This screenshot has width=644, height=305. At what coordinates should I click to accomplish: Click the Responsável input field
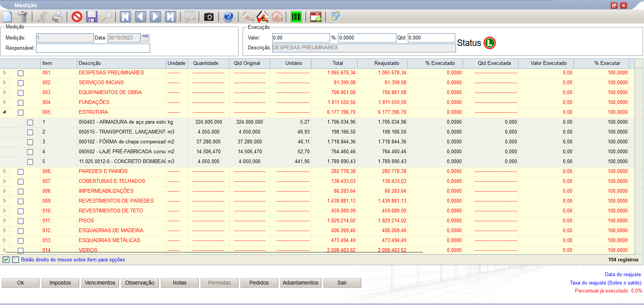[x=93, y=48]
